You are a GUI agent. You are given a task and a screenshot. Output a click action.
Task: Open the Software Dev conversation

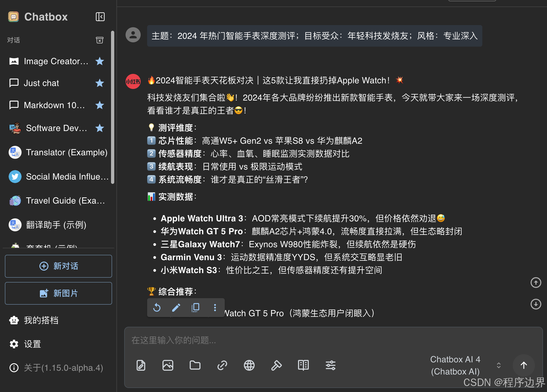pos(57,128)
